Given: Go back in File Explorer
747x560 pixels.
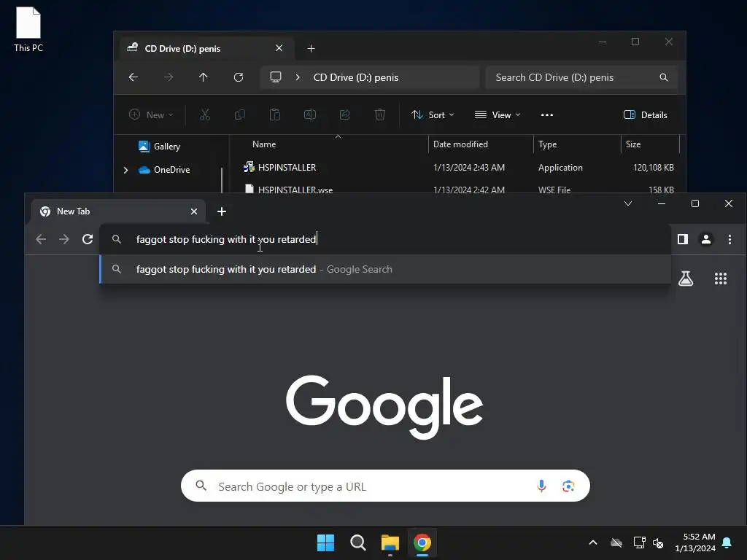Looking at the screenshot, I should point(133,77).
